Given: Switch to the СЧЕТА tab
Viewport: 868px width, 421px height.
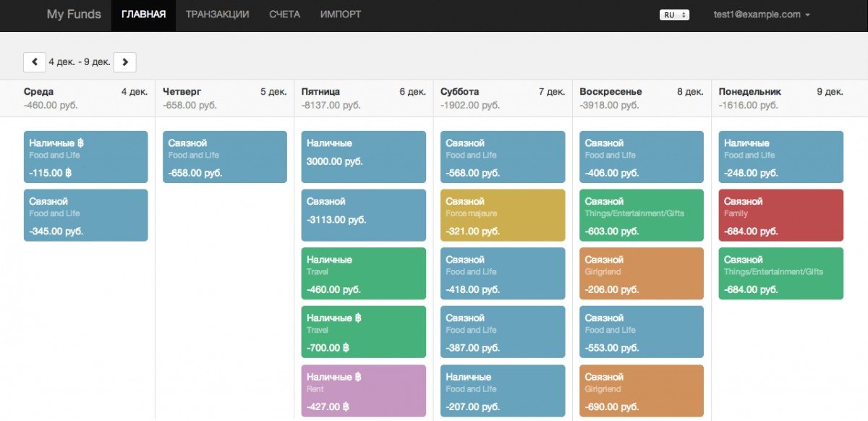Looking at the screenshot, I should [284, 15].
